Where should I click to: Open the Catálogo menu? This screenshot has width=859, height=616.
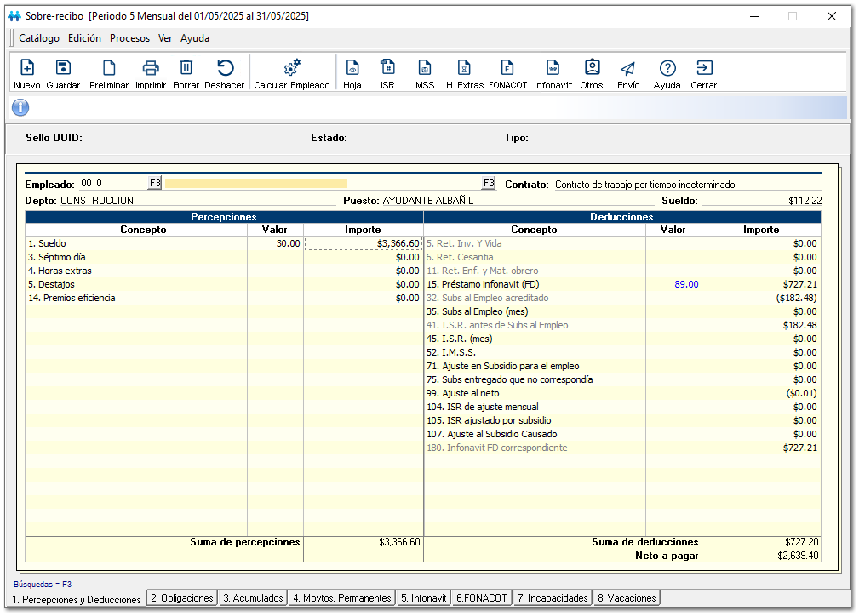click(x=39, y=38)
